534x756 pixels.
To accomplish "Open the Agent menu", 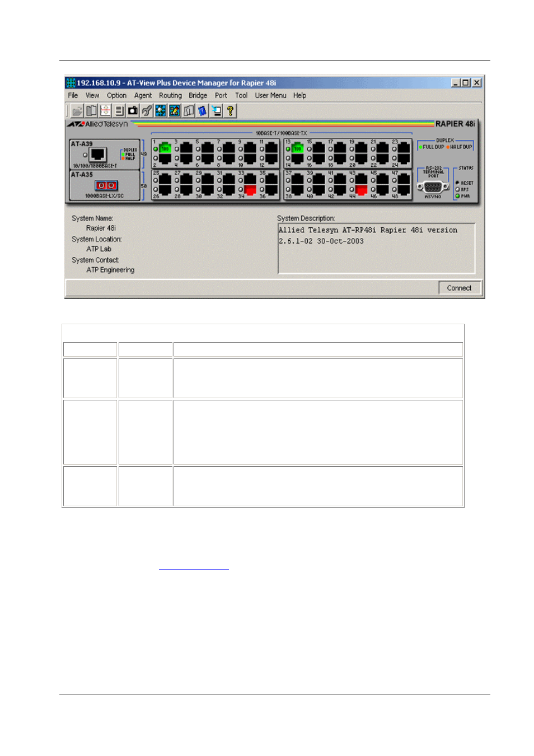I will pos(143,96).
